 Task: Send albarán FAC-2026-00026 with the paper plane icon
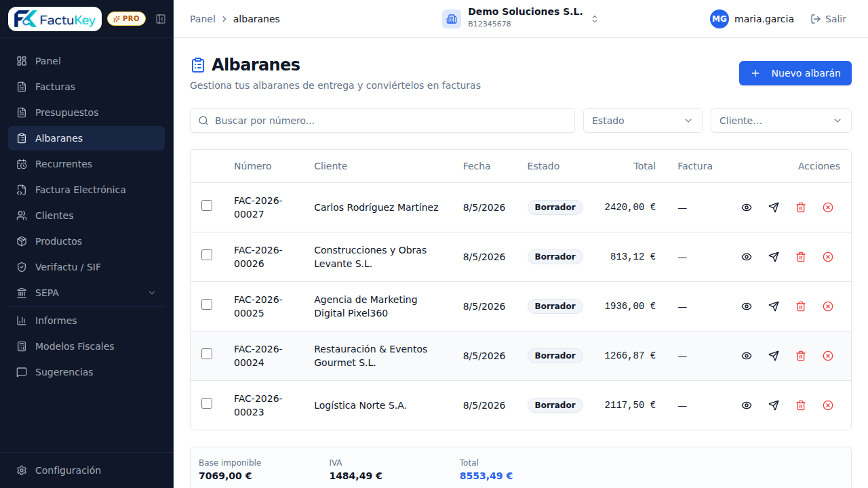pos(774,257)
